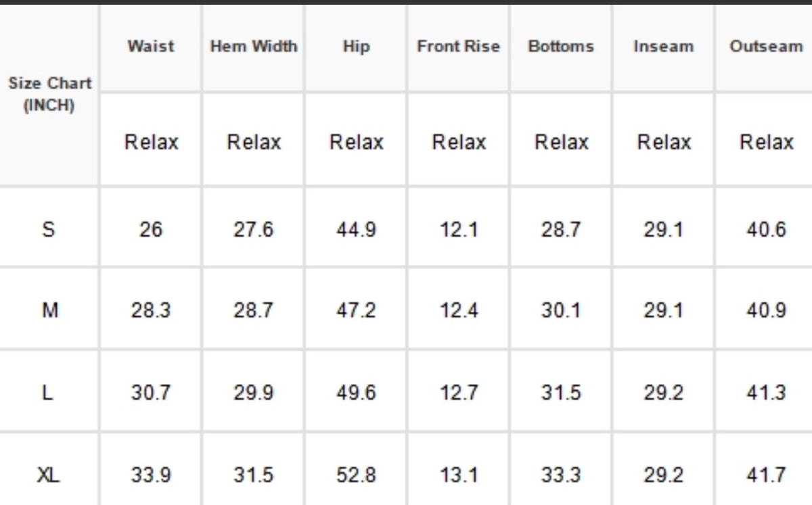Click the Hip column header
Viewport: 812px width, 505px height.
pyautogui.click(x=356, y=47)
